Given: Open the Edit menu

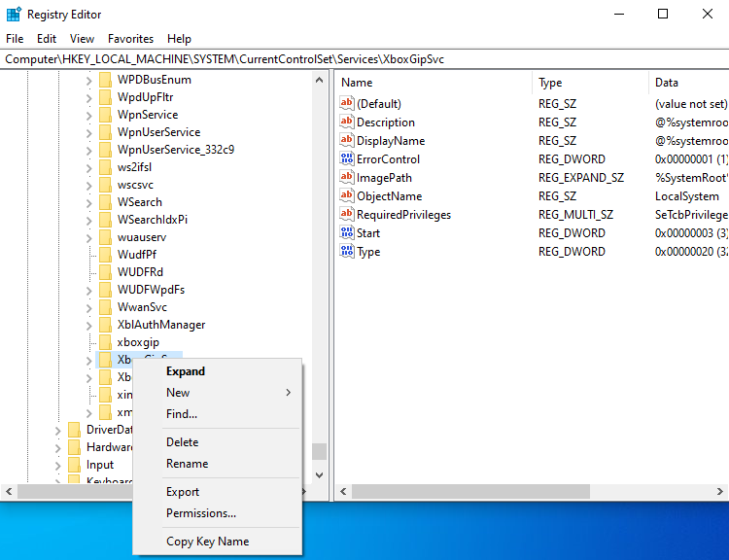Looking at the screenshot, I should (47, 39).
